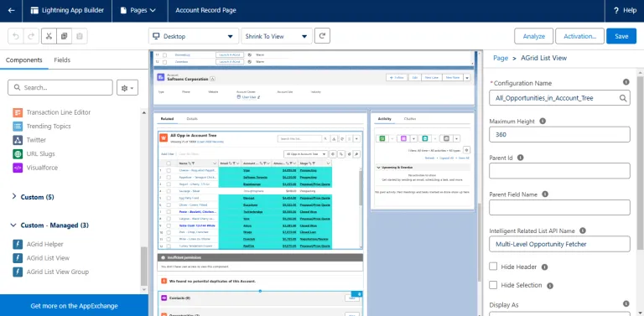This screenshot has width=644, height=316.
Task: Click the components list vertical scrollbar
Action: (x=143, y=267)
